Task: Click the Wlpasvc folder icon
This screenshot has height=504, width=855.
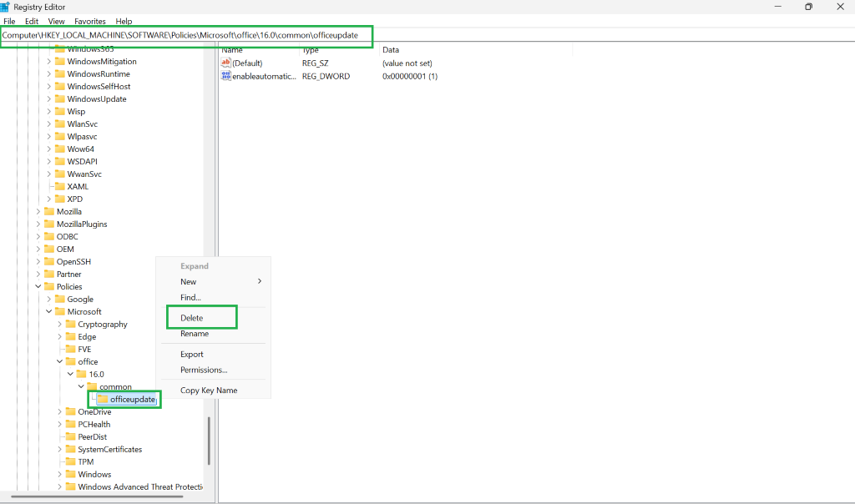Action: coord(60,137)
